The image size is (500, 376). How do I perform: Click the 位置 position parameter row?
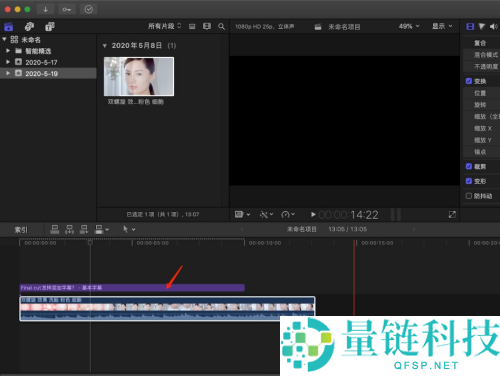click(482, 93)
